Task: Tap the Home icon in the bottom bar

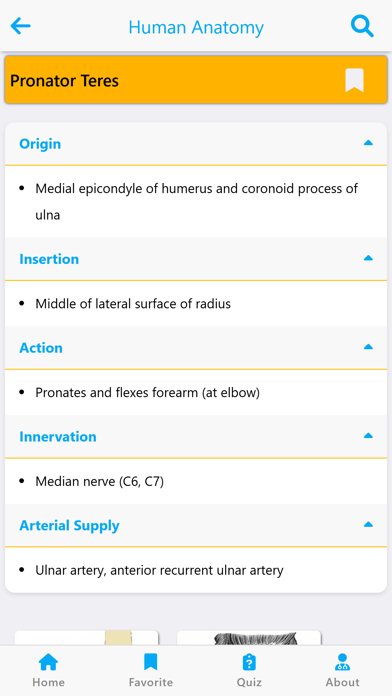Action: [x=48, y=662]
